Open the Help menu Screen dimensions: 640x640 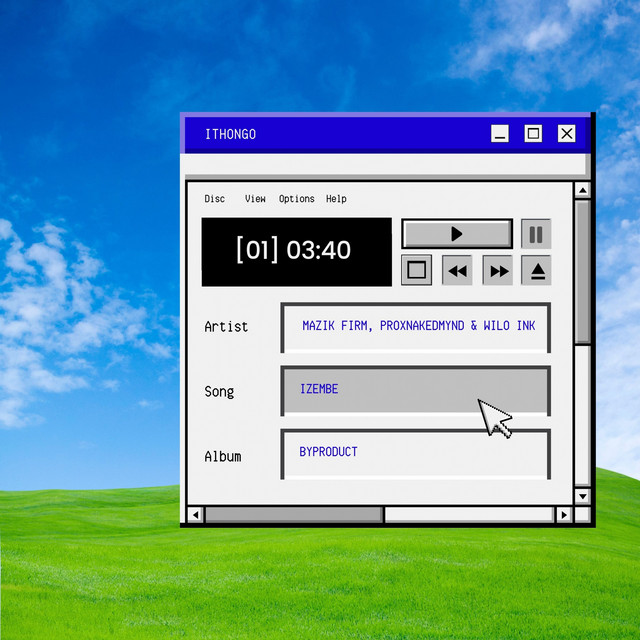point(336,199)
